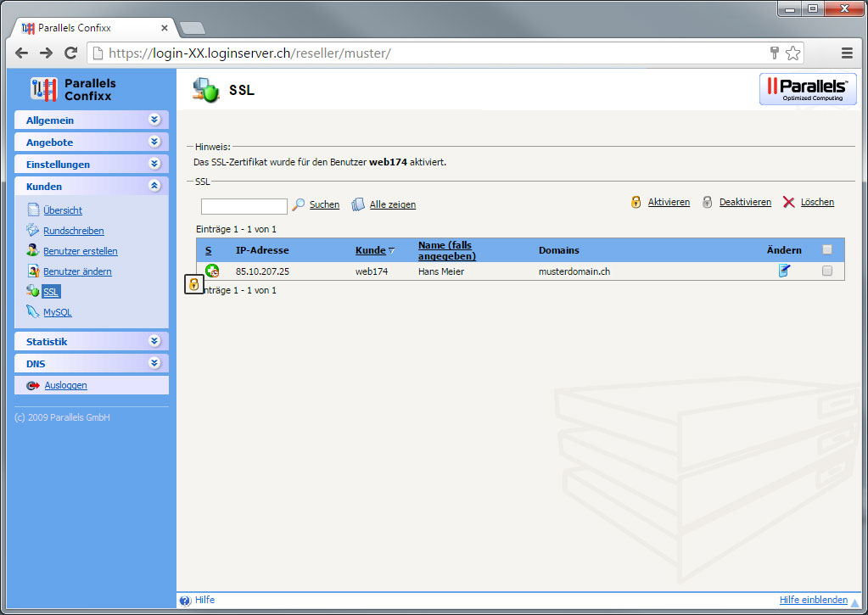Click the Hilfe einblenden link
The image size is (868, 615).
pyautogui.click(x=813, y=600)
